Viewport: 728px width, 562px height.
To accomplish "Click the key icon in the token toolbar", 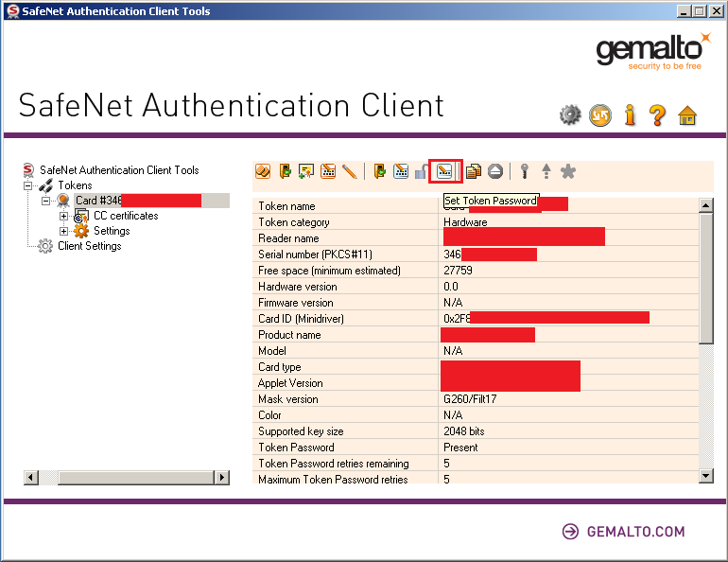I will 524,171.
